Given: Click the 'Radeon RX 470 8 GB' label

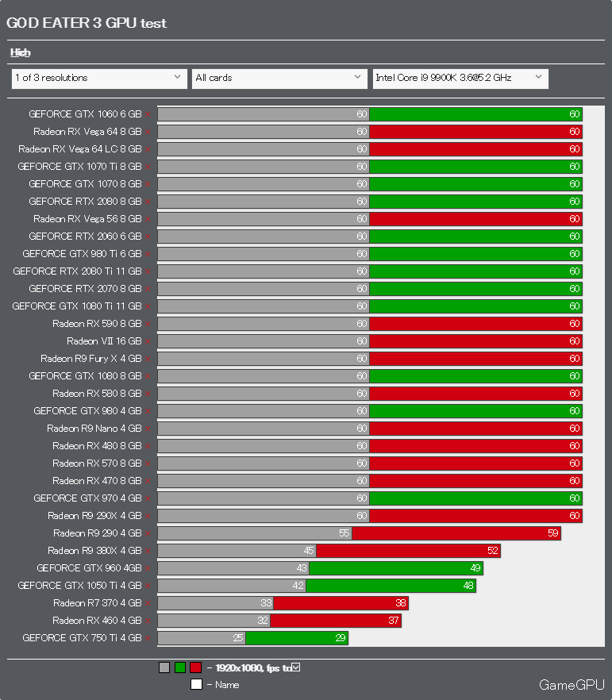Looking at the screenshot, I should click(97, 480).
